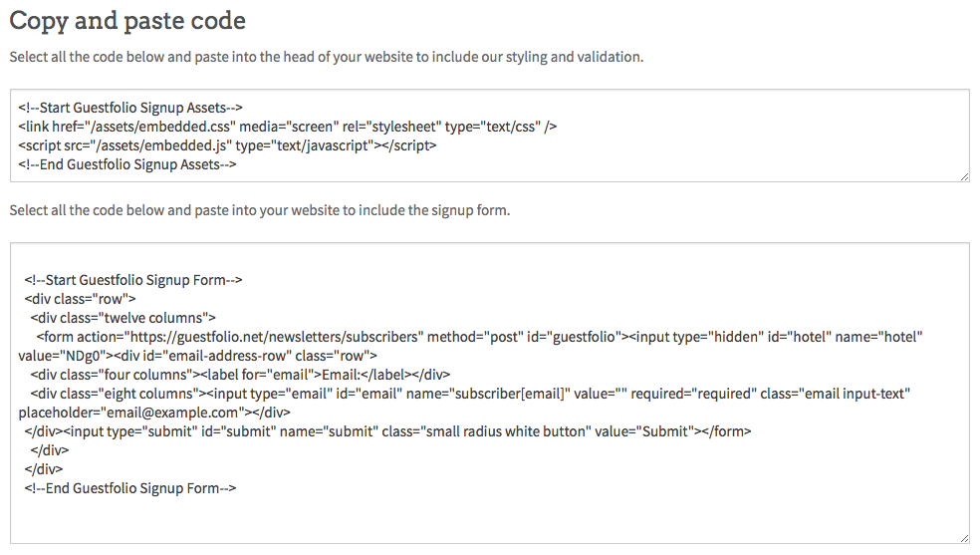The height and width of the screenshot is (555, 980).
Task: Click the assets code textarea resize handle
Action: pos(964,177)
